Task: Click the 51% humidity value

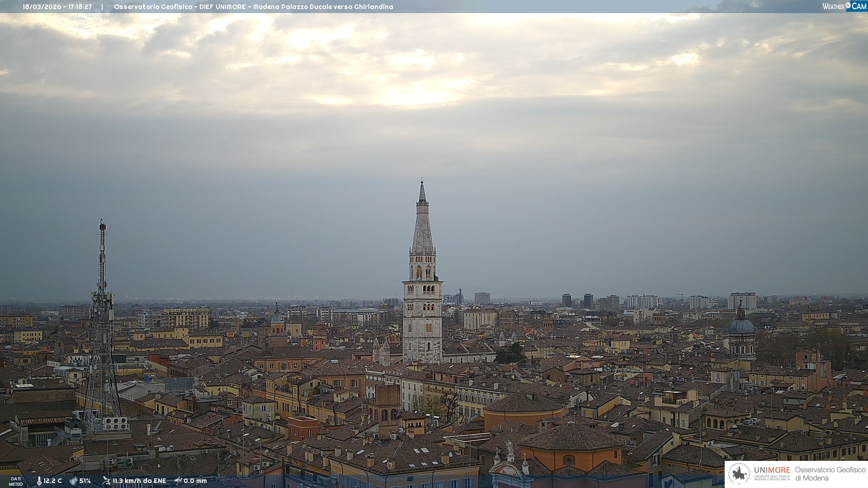Action: click(x=85, y=481)
